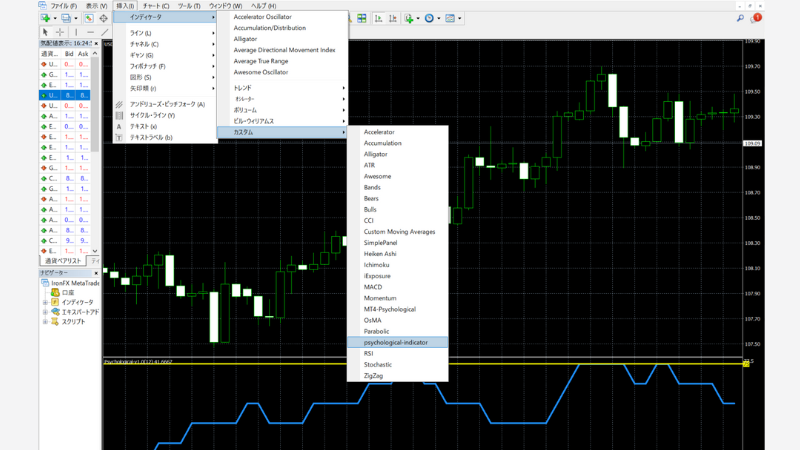Select the vertical line tool
Image resolution: width=800 pixels, height=450 pixels.
tap(76, 32)
